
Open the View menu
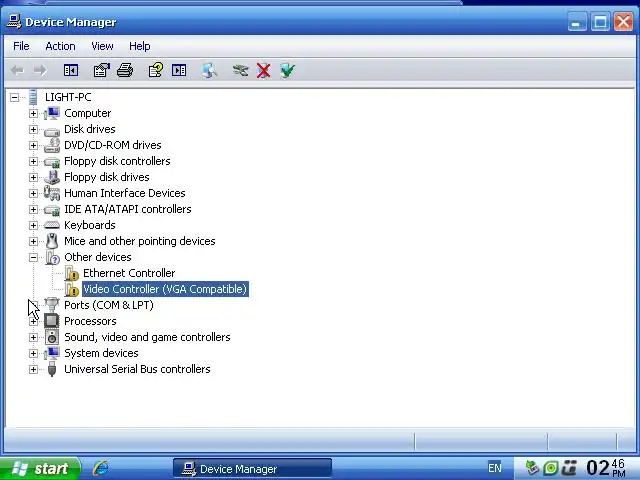pyautogui.click(x=102, y=46)
